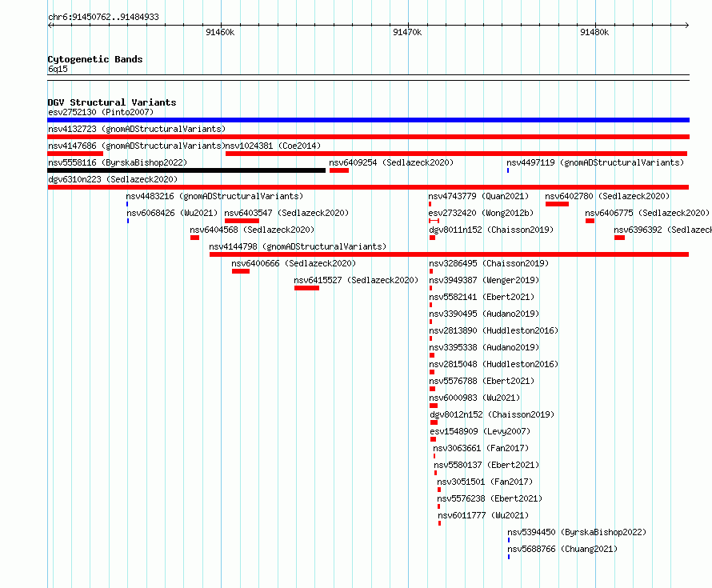Open nsv4132723 (gnomADStructuralVariants) label

coord(137,129)
